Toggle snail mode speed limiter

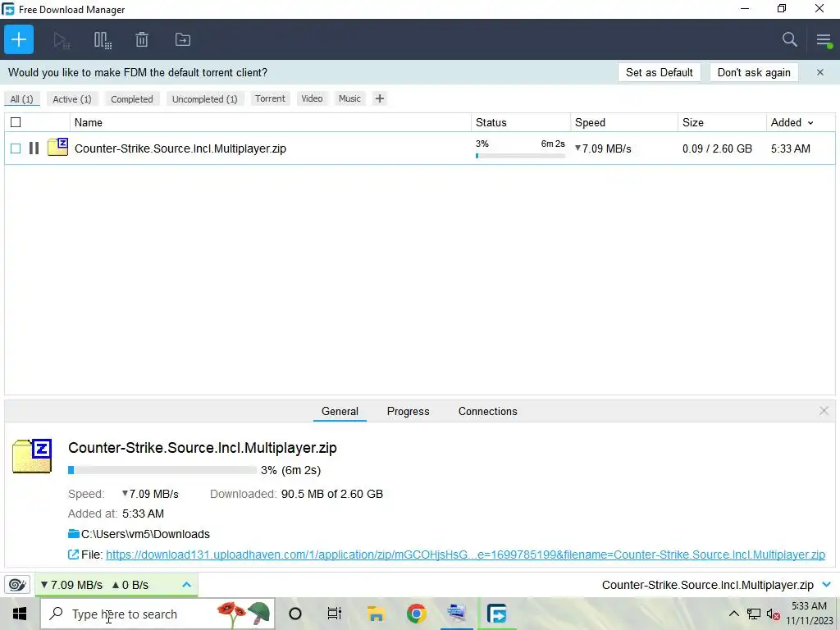point(17,584)
